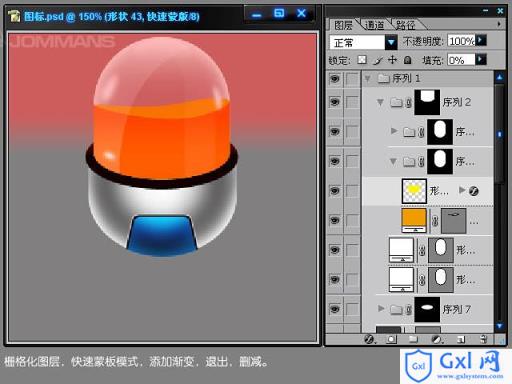Image resolution: width=512 pixels, height=384 pixels.
Task: Click the 填充 0% value field
Action: pos(461,60)
